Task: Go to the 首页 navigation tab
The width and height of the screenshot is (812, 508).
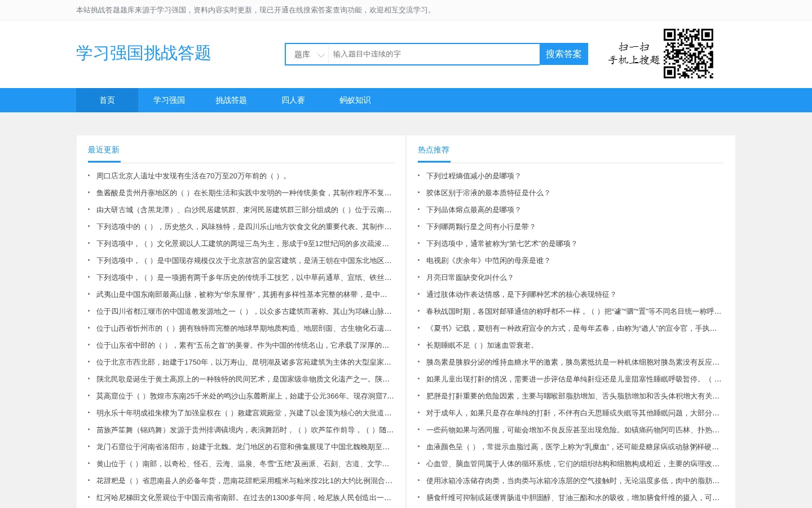Action: point(107,100)
